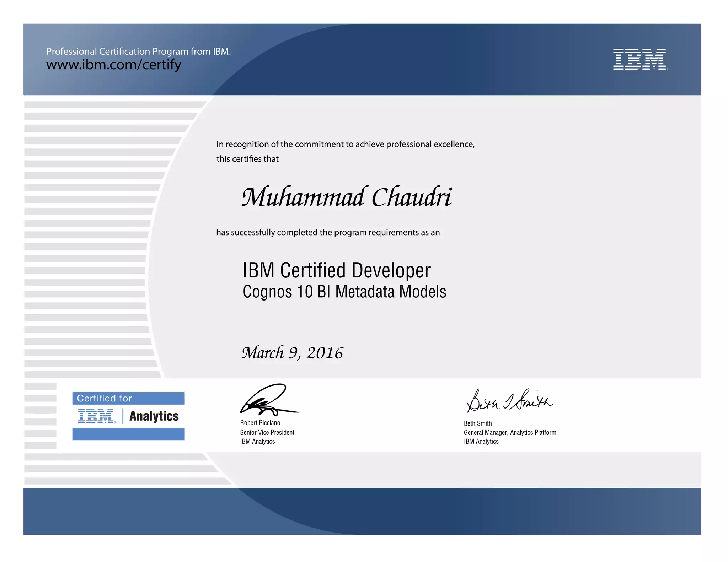Click the IBM Certified Developer title
The image size is (728, 562).
(x=336, y=270)
